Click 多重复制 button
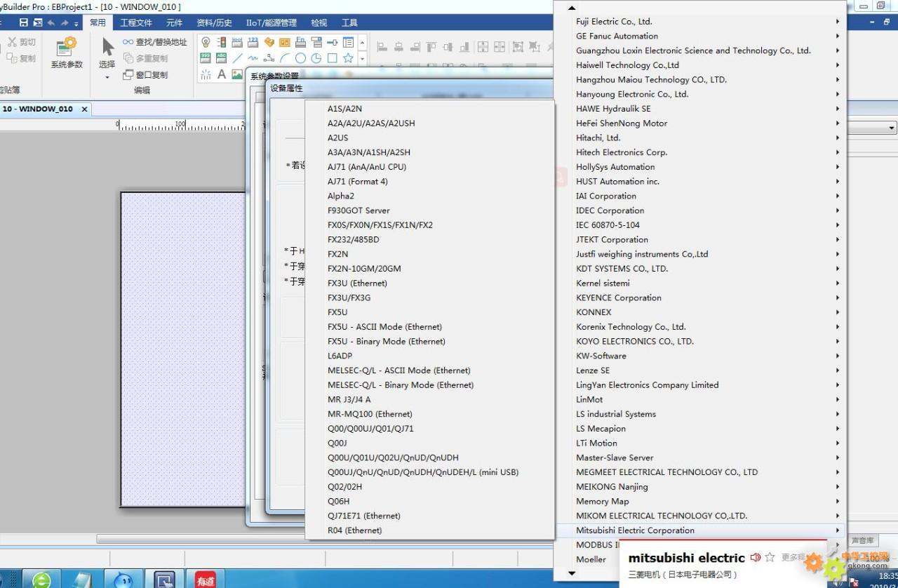This screenshot has width=898, height=588. [x=145, y=58]
